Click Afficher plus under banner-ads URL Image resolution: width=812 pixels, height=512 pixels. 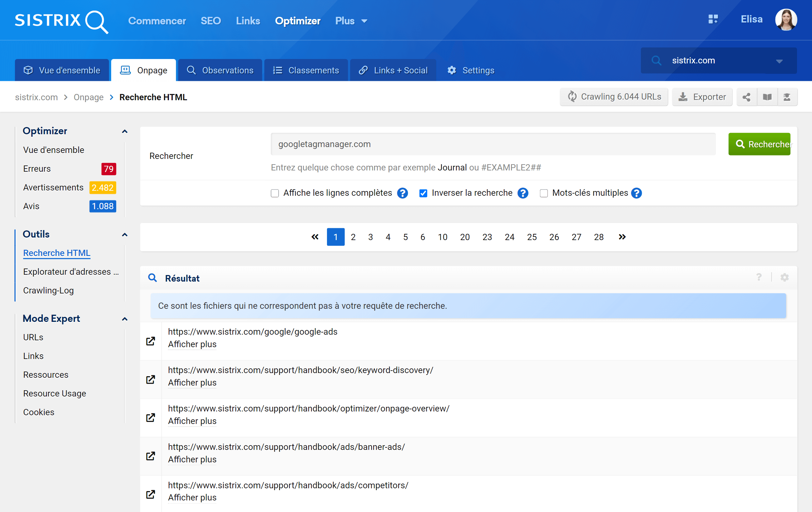click(192, 460)
